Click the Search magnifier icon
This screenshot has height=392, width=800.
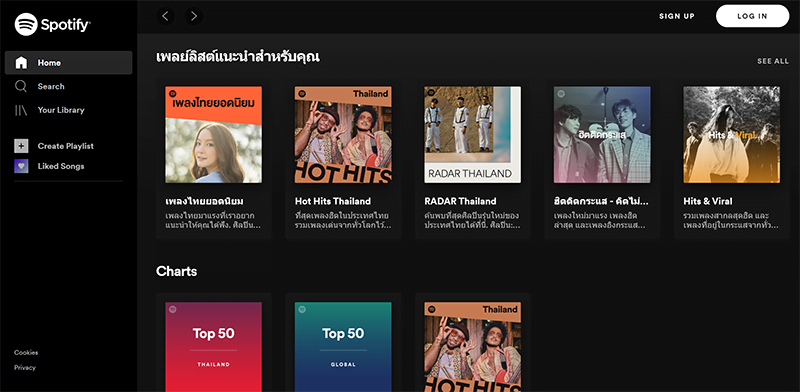[21, 86]
